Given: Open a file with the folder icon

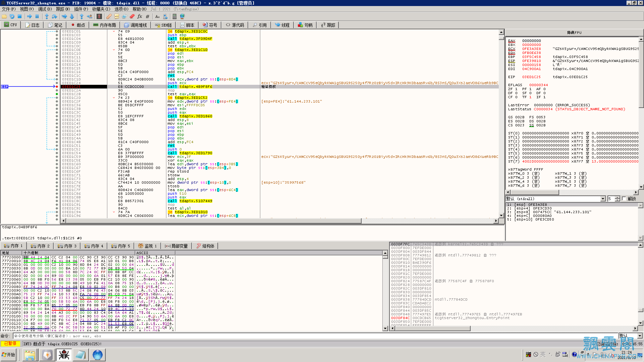Looking at the screenshot, I should pos(4,16).
